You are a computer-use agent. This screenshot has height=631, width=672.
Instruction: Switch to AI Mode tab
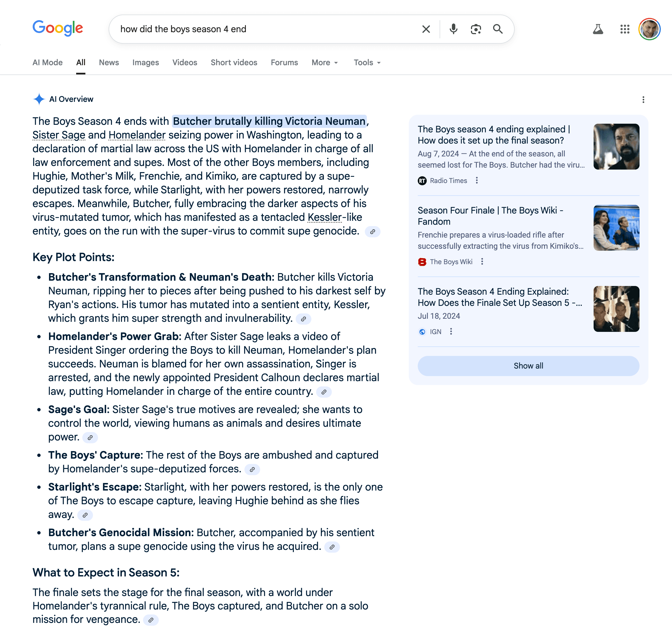coord(47,62)
